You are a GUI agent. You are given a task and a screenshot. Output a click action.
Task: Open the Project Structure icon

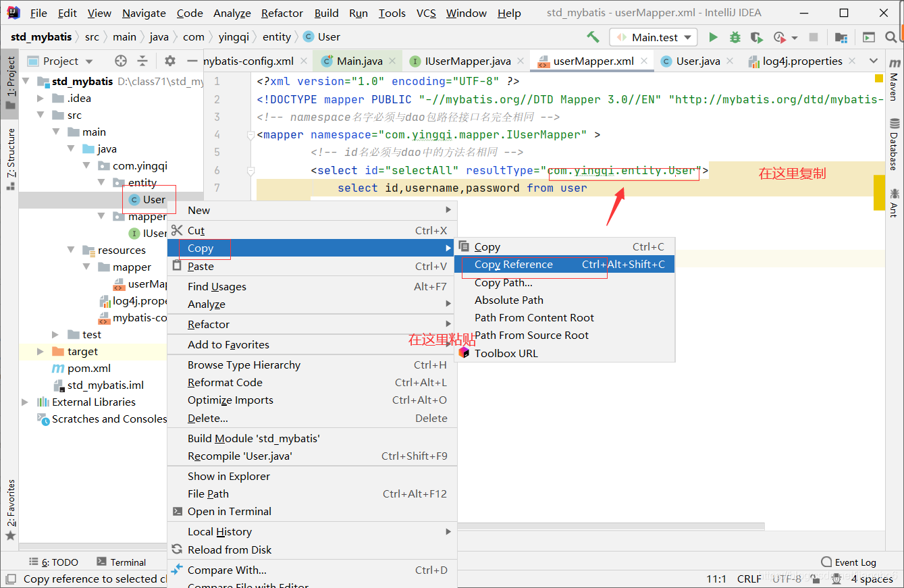point(841,37)
